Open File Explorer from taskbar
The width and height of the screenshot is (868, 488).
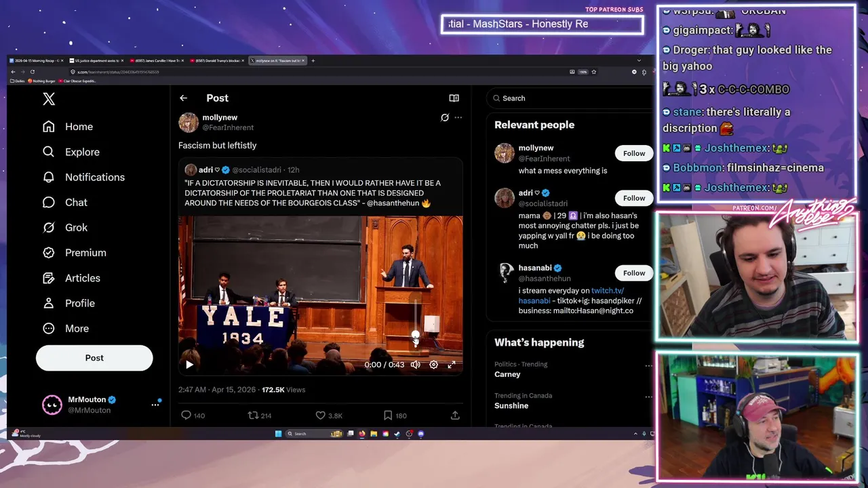374,434
